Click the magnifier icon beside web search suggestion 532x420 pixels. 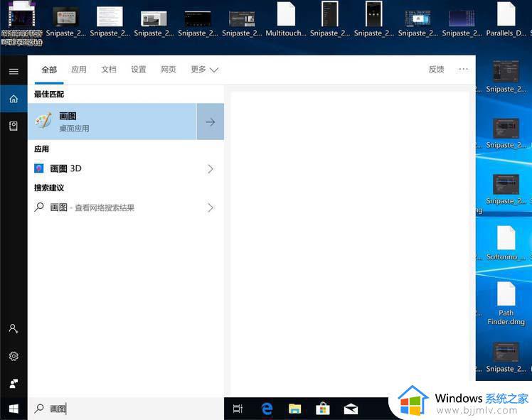click(x=39, y=207)
